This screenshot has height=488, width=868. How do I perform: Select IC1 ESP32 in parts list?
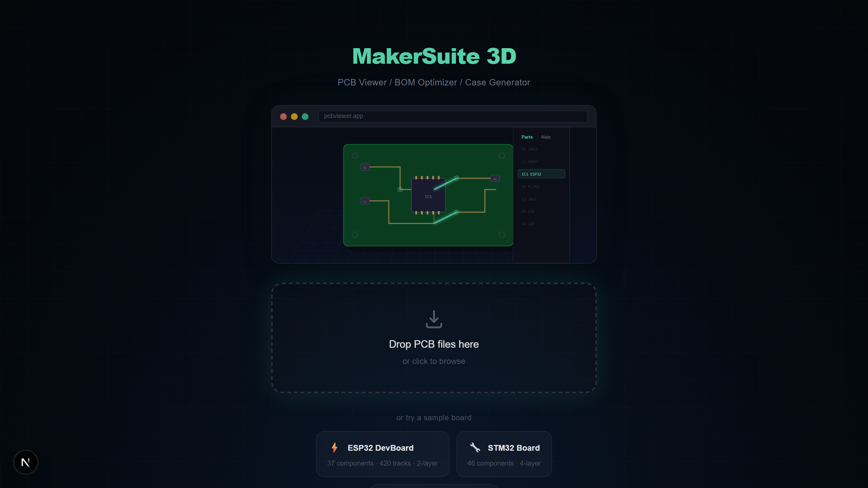pyautogui.click(x=541, y=174)
